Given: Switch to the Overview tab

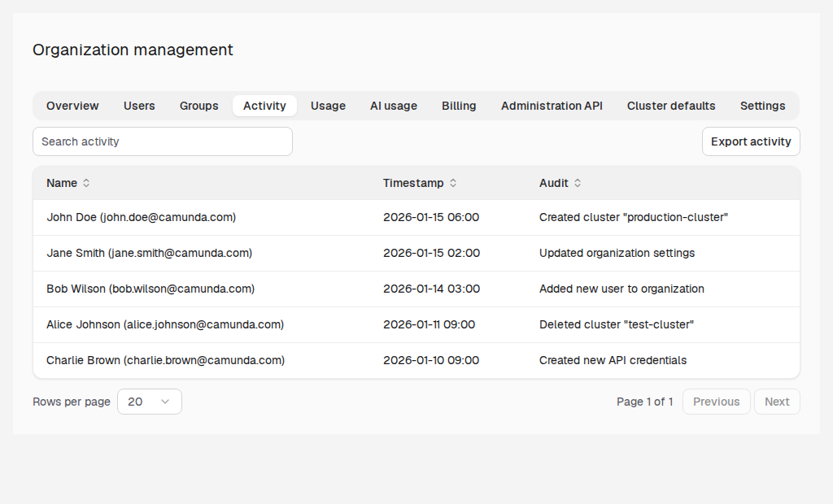Looking at the screenshot, I should pyautogui.click(x=72, y=106).
